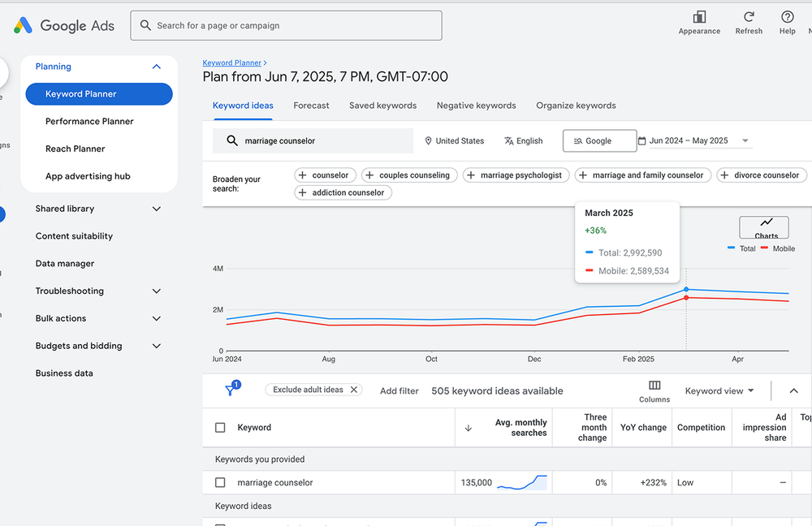
Task: Click the marriage counselor trend sparkline
Action: coord(522,482)
